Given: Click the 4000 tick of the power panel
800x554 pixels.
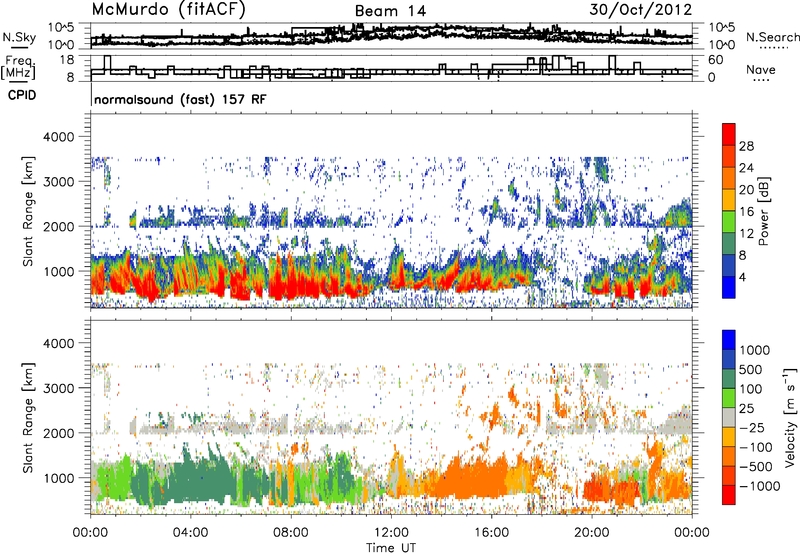Looking at the screenshot, I should click(x=59, y=137).
